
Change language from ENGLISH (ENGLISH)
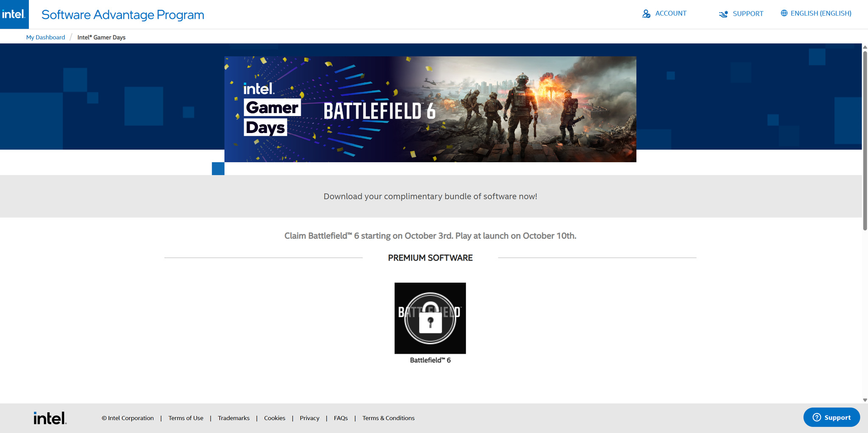point(821,14)
